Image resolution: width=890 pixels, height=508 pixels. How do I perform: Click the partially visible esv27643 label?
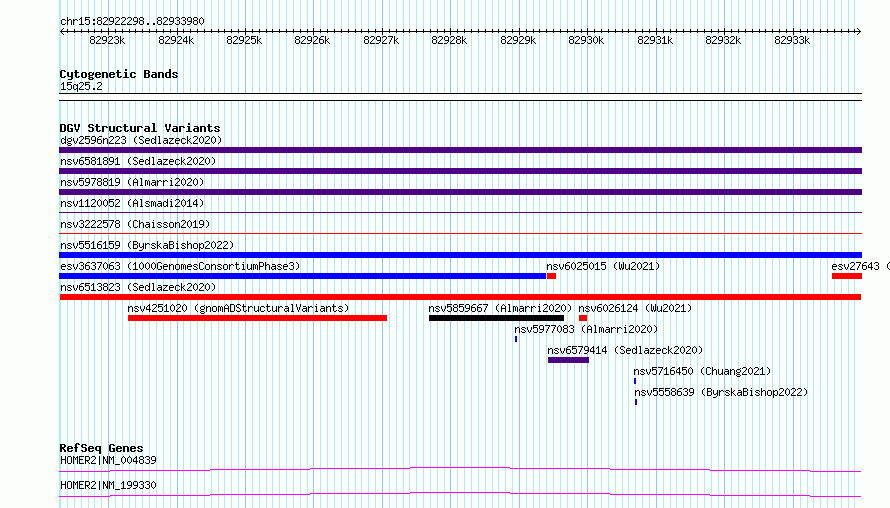coord(860,266)
